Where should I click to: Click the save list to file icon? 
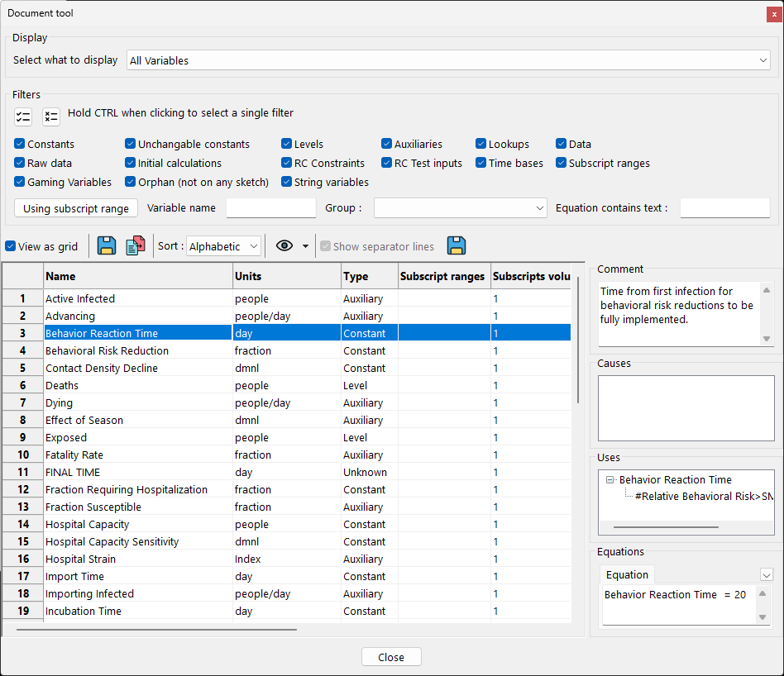(x=108, y=245)
